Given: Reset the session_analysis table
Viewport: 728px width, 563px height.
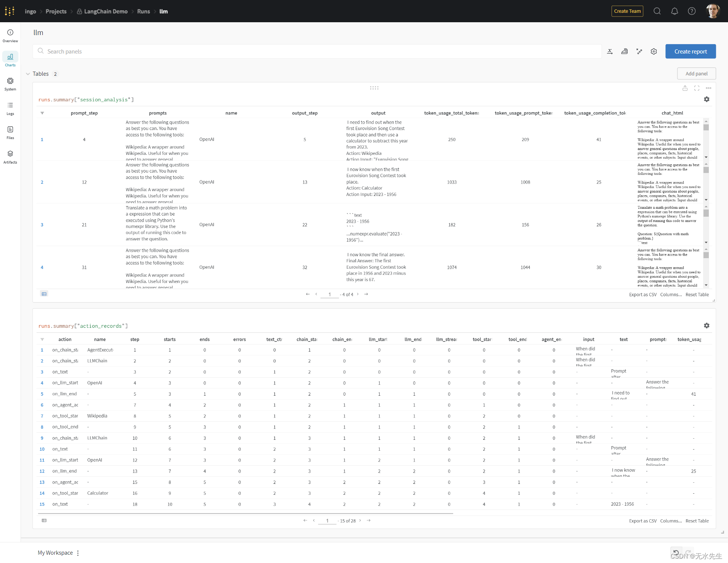Looking at the screenshot, I should coord(697,294).
